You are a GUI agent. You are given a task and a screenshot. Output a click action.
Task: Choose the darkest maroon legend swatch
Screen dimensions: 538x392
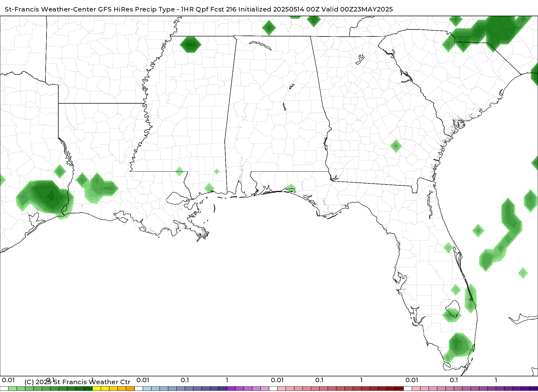pyautogui.click(x=399, y=389)
